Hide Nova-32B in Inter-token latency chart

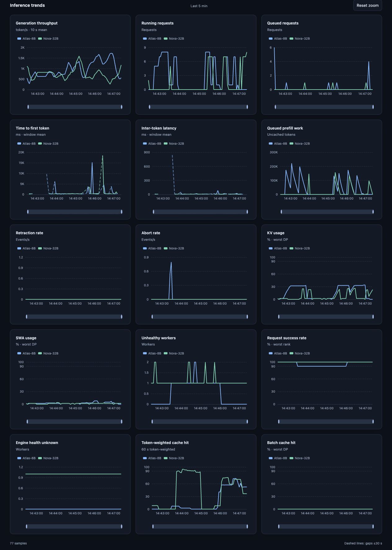(x=174, y=144)
